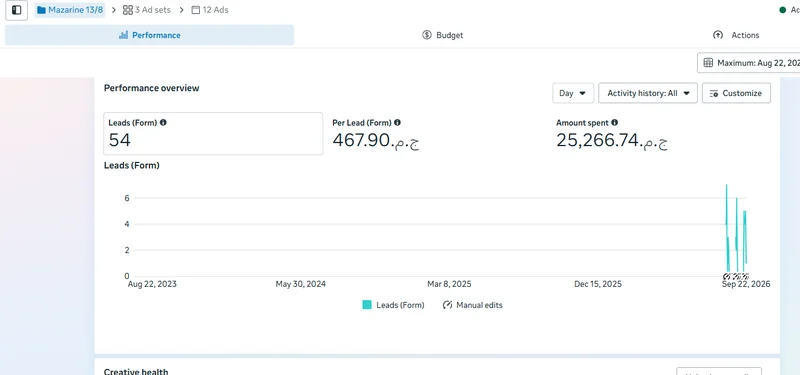Click the ad sets grid icon
The height and width of the screenshot is (375, 800).
click(128, 10)
